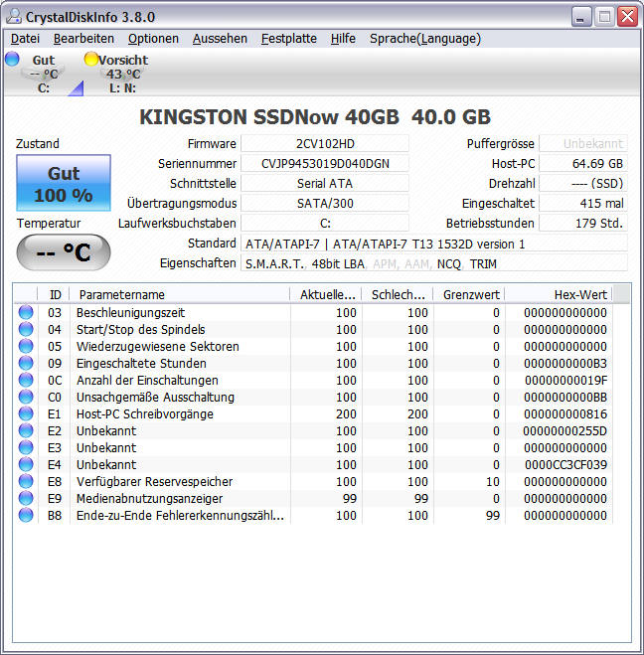
Task: Click the Host-PC field 64.69 GB
Action: point(583,163)
